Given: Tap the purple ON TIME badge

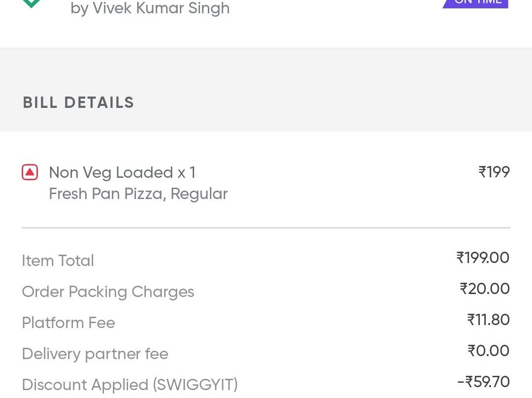Looking at the screenshot, I should click(x=477, y=3).
